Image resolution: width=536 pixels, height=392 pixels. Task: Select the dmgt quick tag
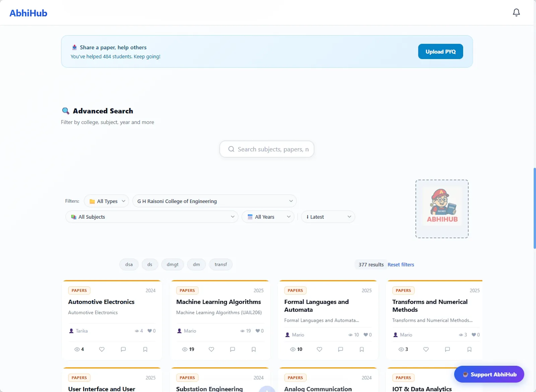click(x=173, y=264)
